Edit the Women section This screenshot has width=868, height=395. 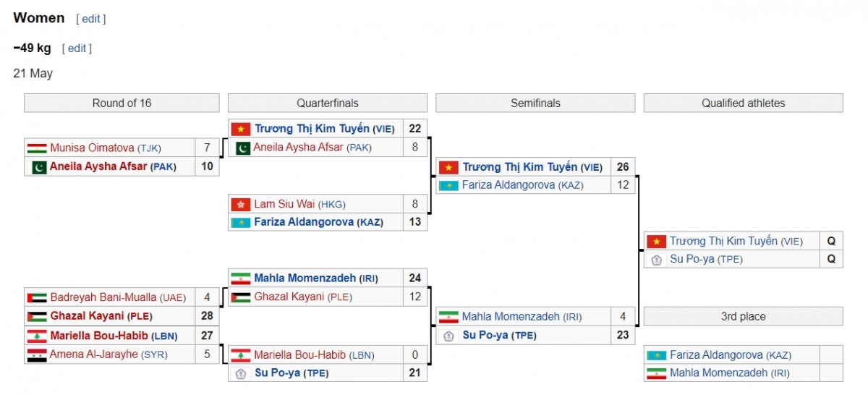pyautogui.click(x=91, y=19)
